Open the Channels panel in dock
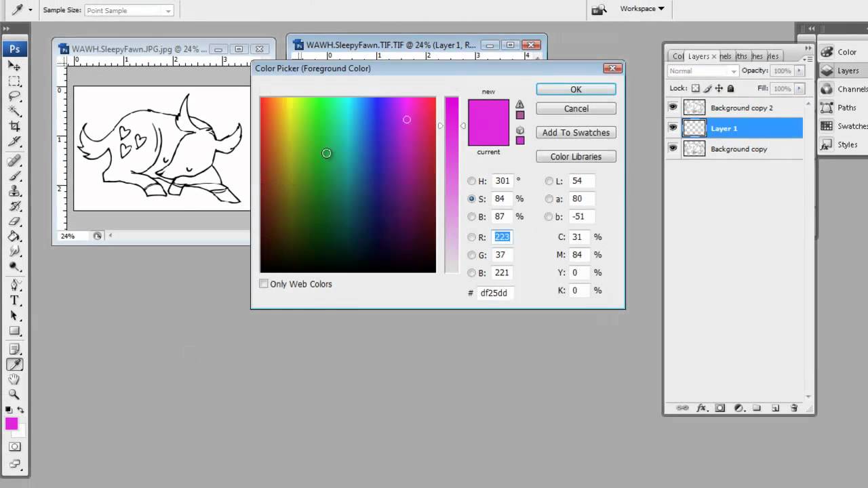868x488 pixels. pos(843,89)
